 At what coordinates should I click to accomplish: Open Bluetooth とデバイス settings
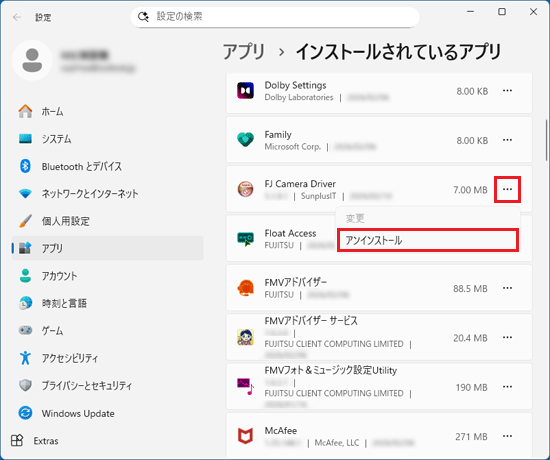[x=107, y=166]
